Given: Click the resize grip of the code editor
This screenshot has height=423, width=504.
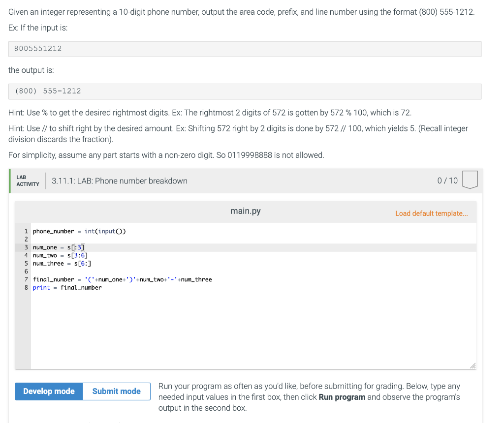Looking at the screenshot, I should point(472,366).
